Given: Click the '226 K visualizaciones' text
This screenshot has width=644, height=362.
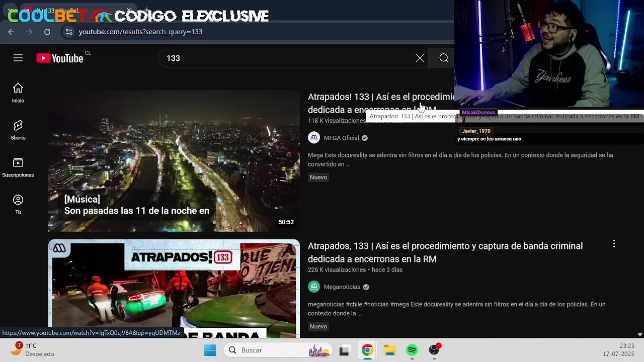Looking at the screenshot, I should (x=337, y=270).
